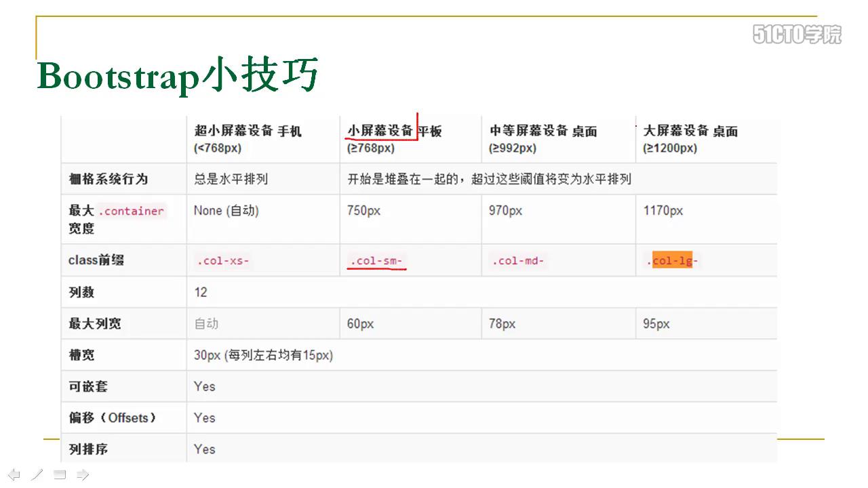Click the .col-xs- class prefix
The width and height of the screenshot is (868, 488).
[223, 261]
